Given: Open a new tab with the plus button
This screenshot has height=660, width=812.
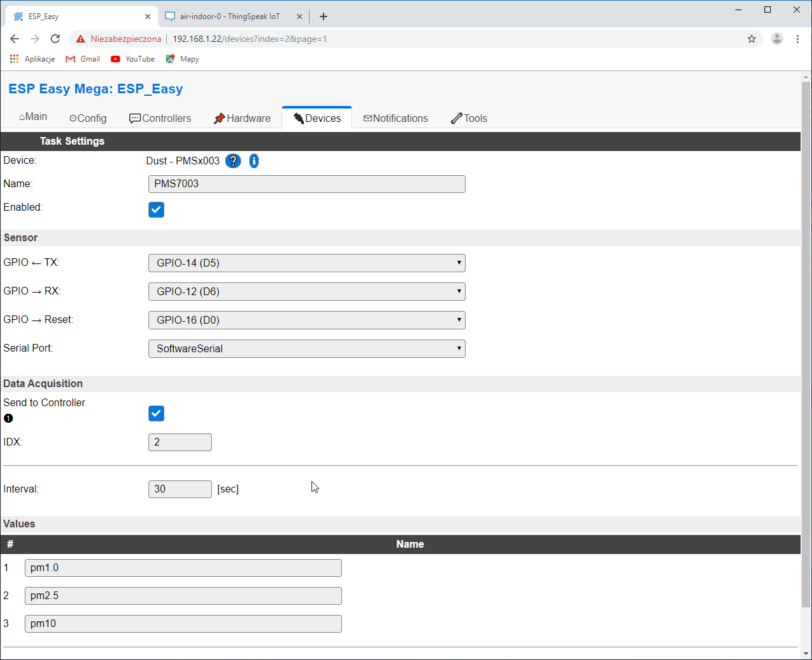Looking at the screenshot, I should pos(324,16).
